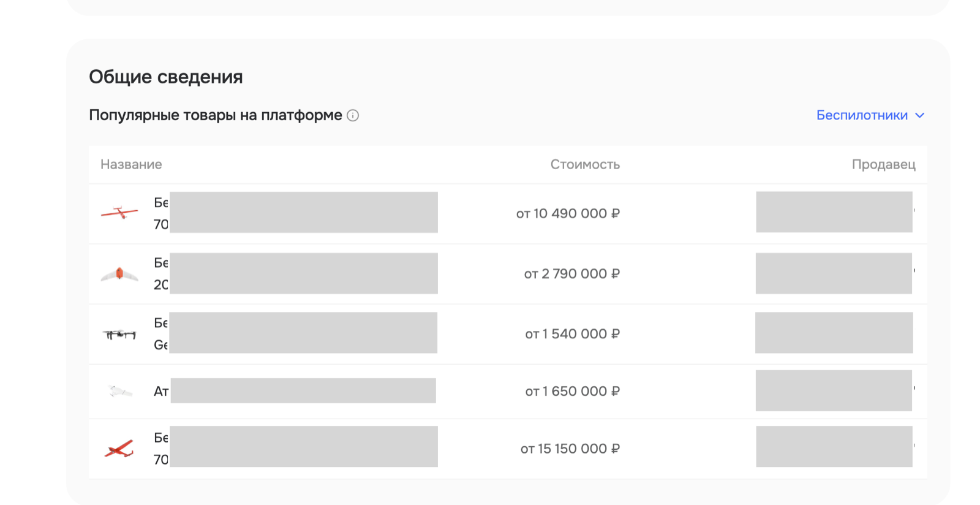
Task: Open flying-wing drone thumbnail priced 2 790 000 ₽
Action: (119, 274)
